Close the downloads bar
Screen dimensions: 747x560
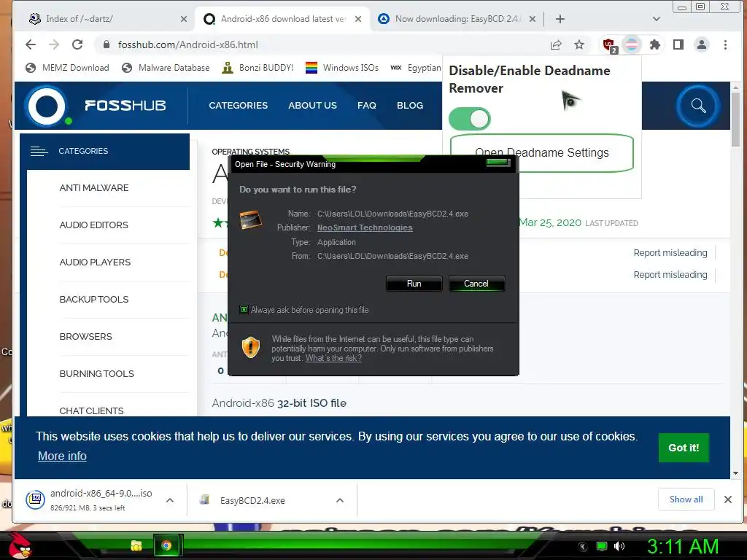pos(727,499)
